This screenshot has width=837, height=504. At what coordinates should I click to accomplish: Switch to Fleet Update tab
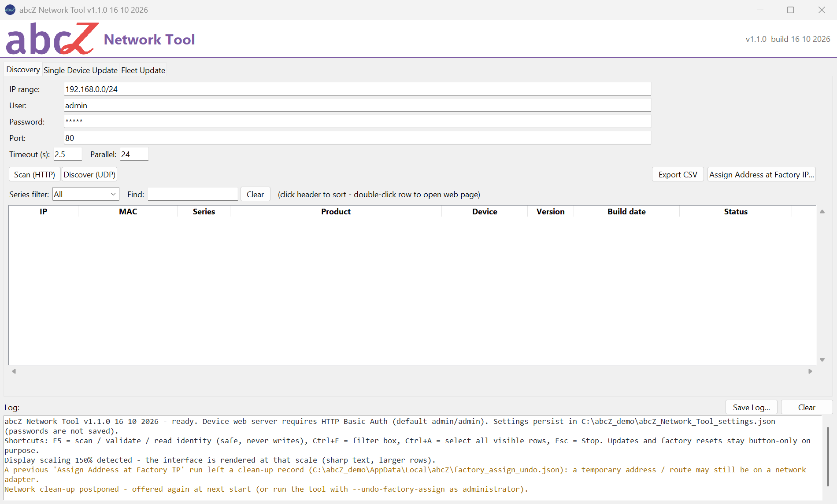(143, 70)
